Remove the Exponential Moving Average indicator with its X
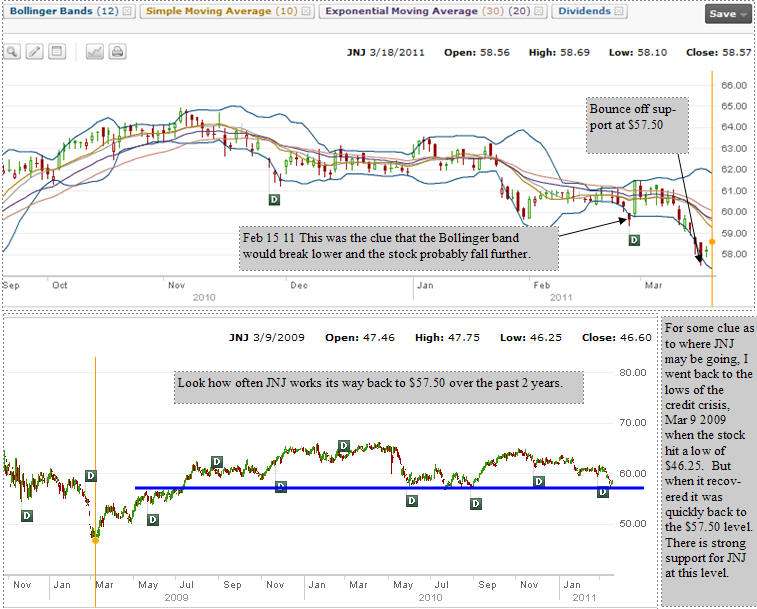The height and width of the screenshot is (609, 757). click(539, 11)
